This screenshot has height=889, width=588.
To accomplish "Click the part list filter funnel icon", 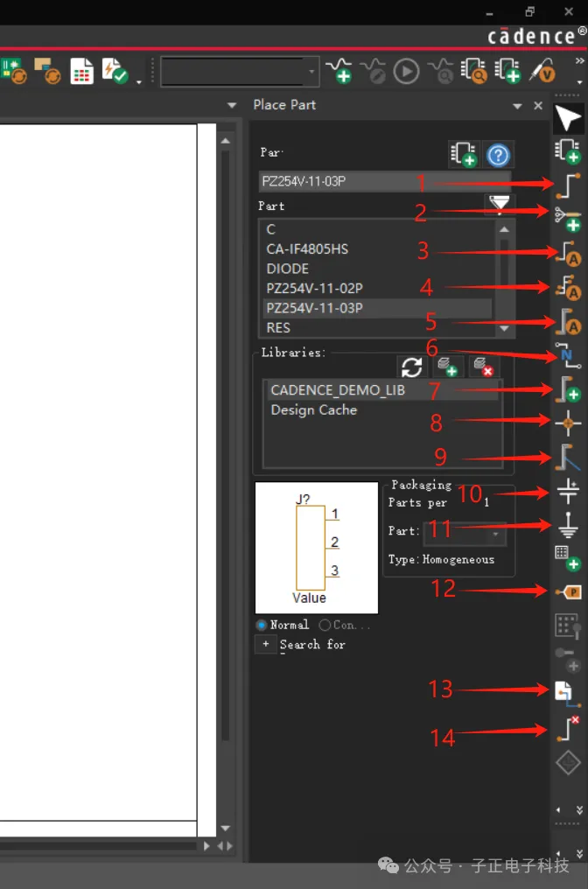I will pos(500,204).
